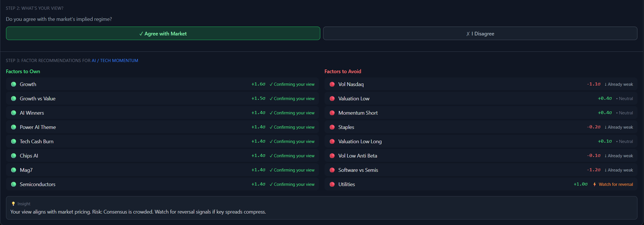
Task: Click the green dot beside Tech Cash Burn
Action: 13,142
